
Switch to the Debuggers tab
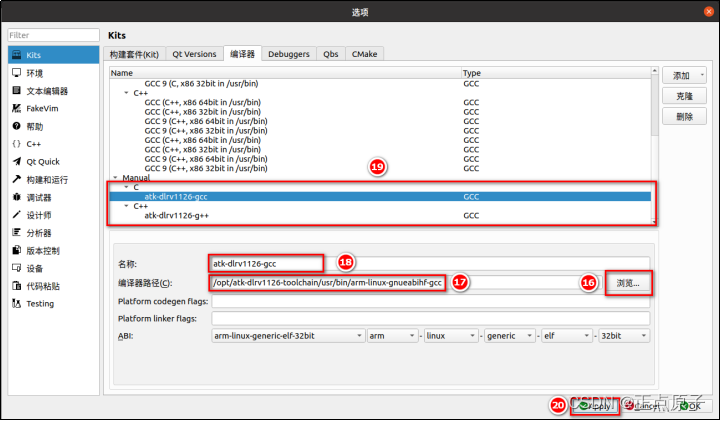(289, 54)
